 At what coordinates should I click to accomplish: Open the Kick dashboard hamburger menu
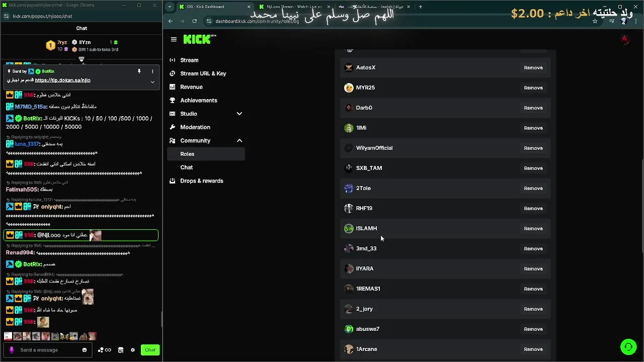174,39
